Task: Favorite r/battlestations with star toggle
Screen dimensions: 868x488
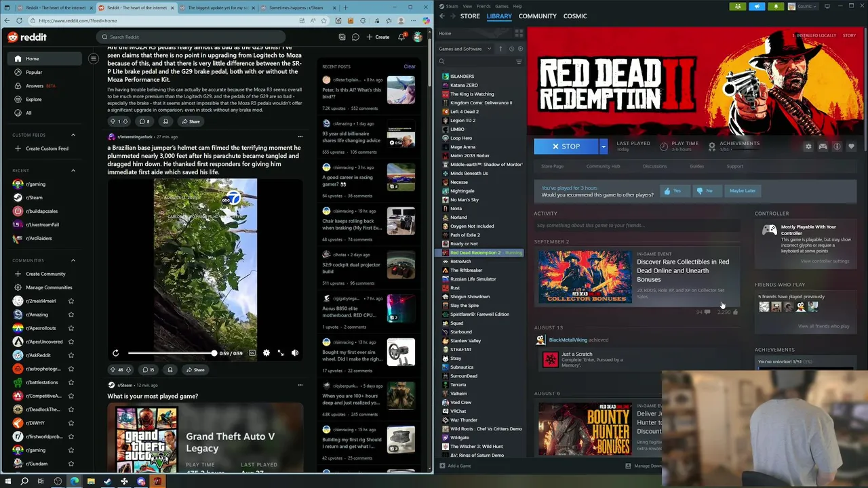Action: (x=71, y=382)
